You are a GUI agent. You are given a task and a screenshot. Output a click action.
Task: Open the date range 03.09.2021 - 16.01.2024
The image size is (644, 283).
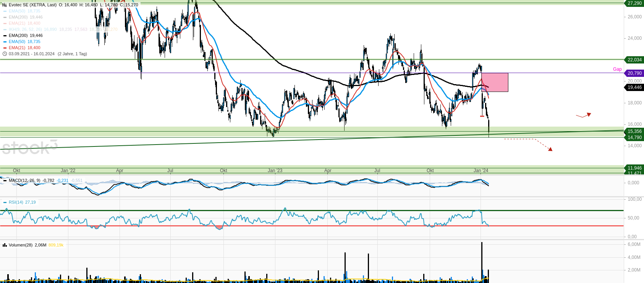(x=32, y=54)
